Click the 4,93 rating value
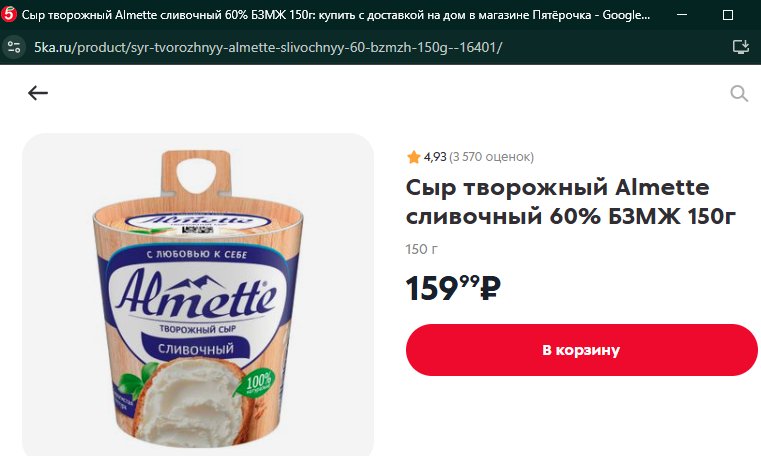The width and height of the screenshot is (761, 456). pos(435,157)
